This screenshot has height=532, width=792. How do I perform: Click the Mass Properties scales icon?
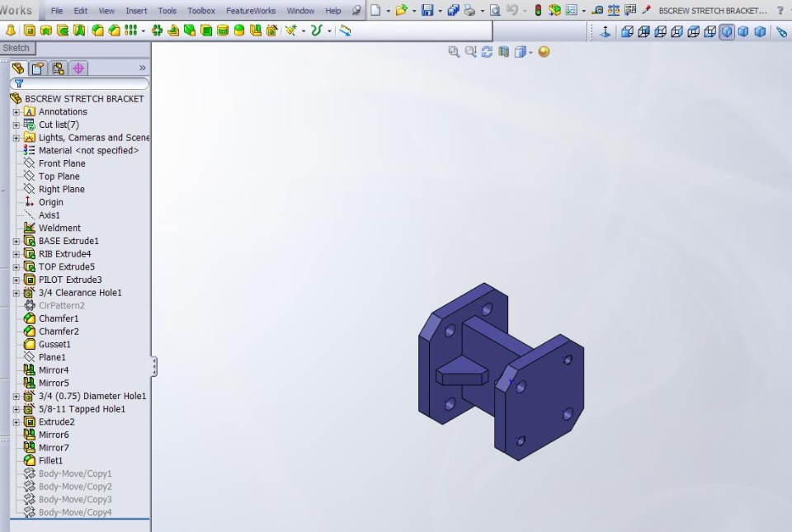tap(614, 10)
